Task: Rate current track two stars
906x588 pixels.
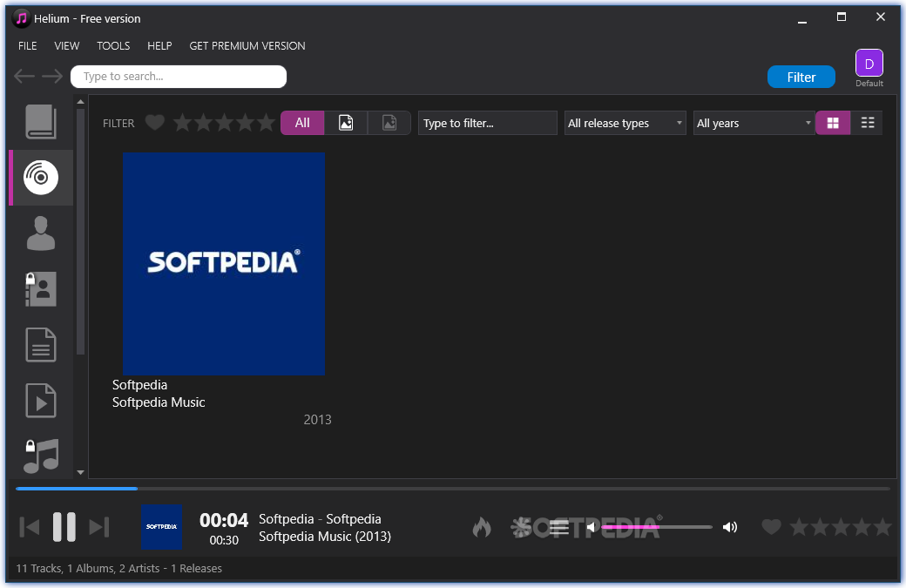Action: (x=820, y=527)
